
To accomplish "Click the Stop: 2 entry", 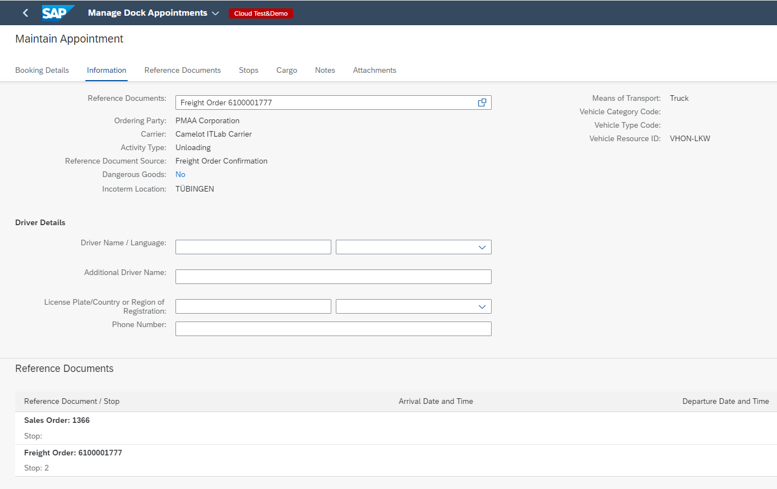I will coord(36,468).
